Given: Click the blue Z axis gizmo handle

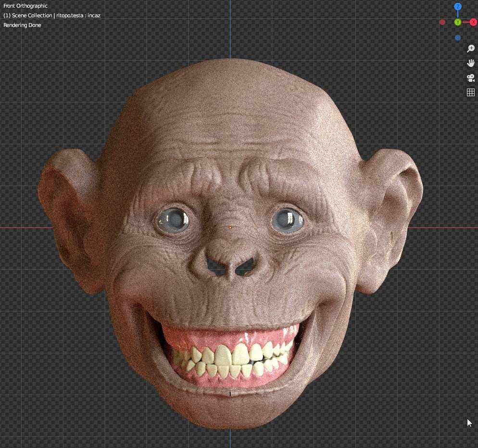Looking at the screenshot, I should pyautogui.click(x=458, y=6).
